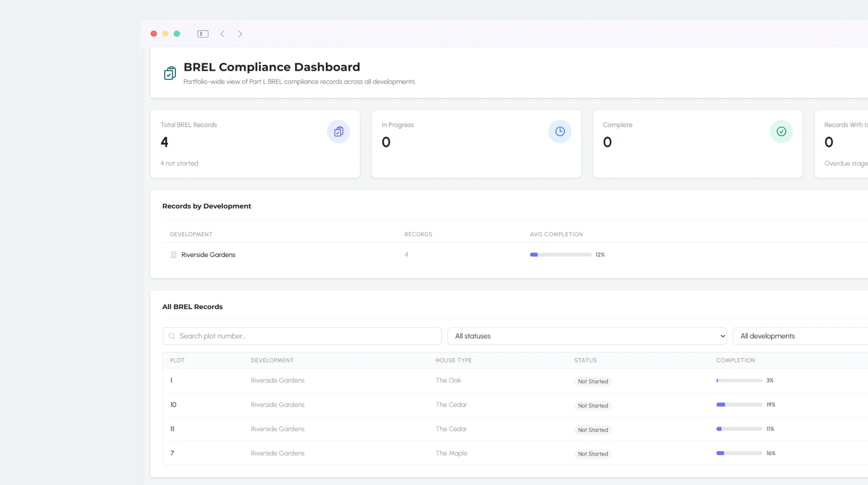
Task: Open the All statuses dropdown
Action: 587,336
